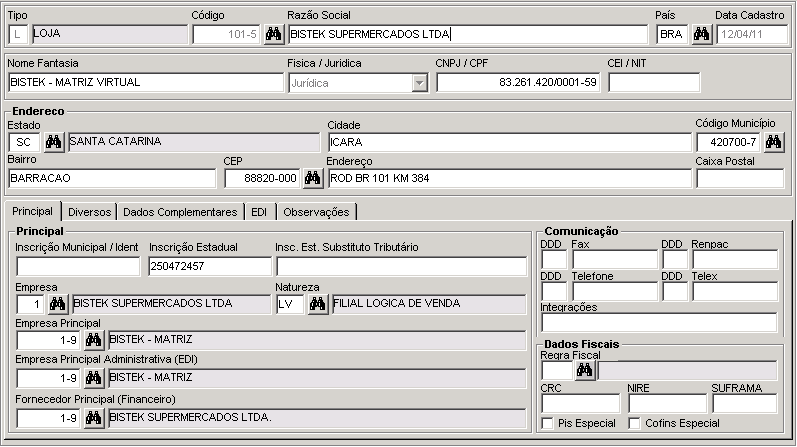797x447 pixels.
Task: Open lookup binoculars next to Código 101-5
Action: tap(273, 35)
